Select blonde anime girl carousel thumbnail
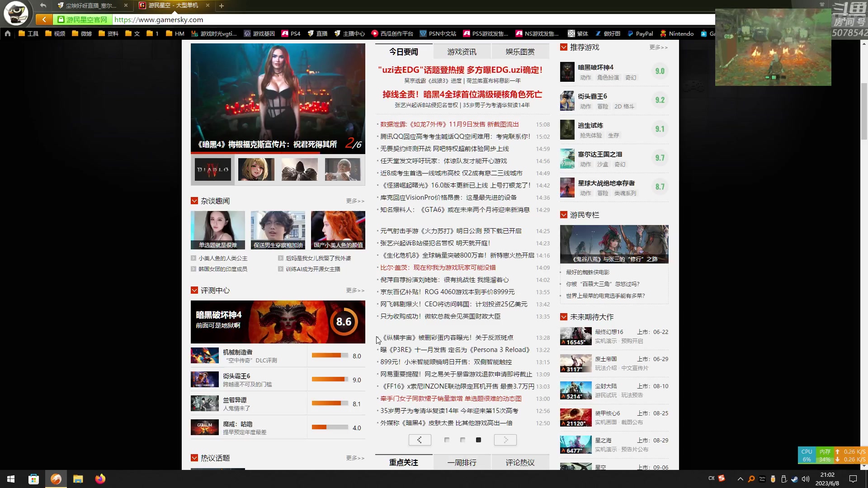 point(256,169)
